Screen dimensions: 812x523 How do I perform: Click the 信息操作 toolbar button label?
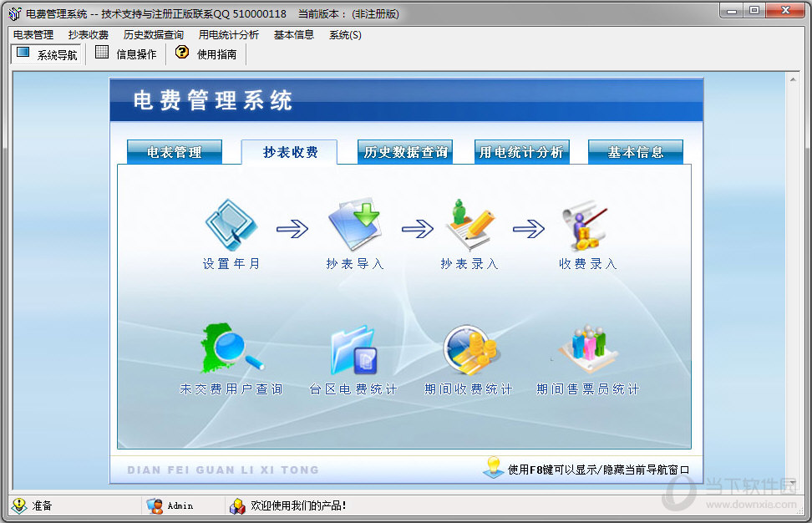point(136,54)
